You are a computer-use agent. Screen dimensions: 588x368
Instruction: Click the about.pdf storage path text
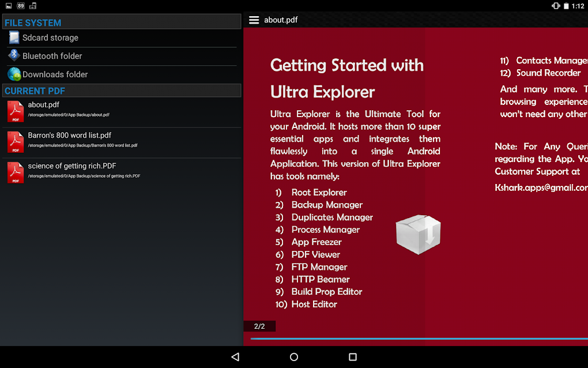tap(69, 115)
